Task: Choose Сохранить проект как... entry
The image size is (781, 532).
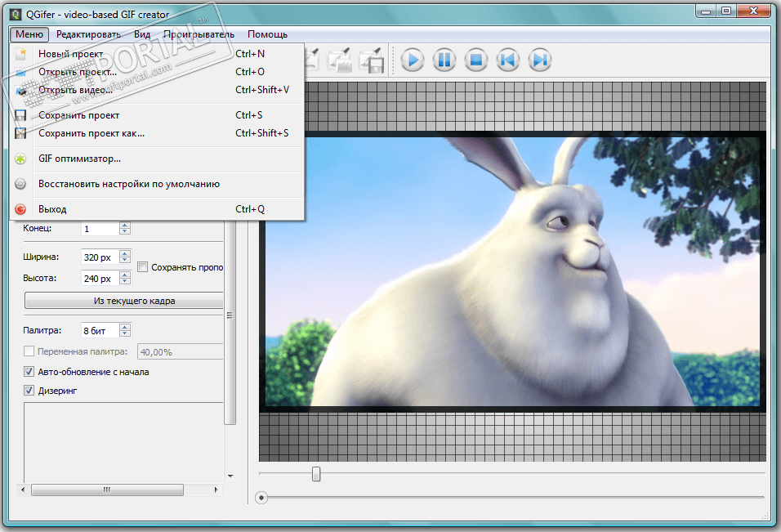Action: [x=157, y=133]
